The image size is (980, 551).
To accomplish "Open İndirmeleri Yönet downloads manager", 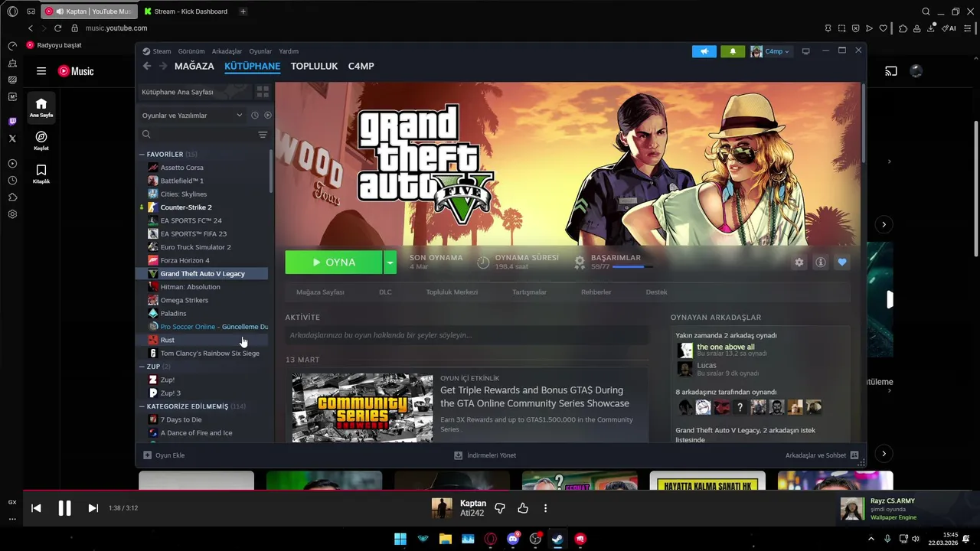I will 485,455.
